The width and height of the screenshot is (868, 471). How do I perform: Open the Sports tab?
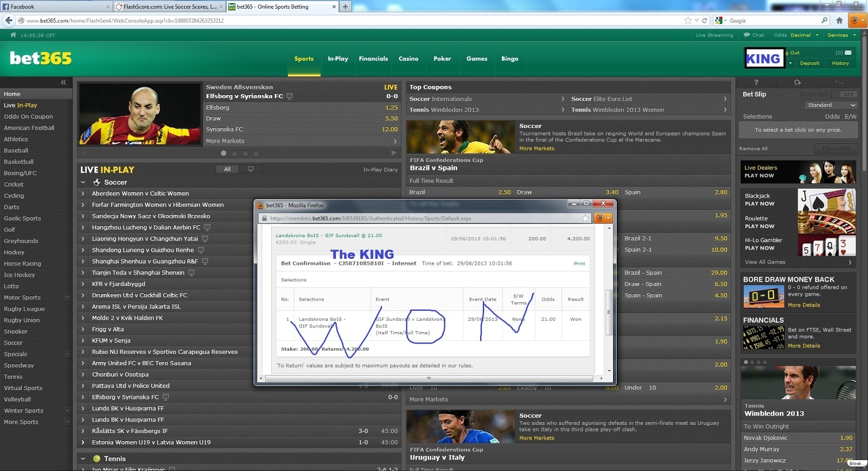pos(304,59)
